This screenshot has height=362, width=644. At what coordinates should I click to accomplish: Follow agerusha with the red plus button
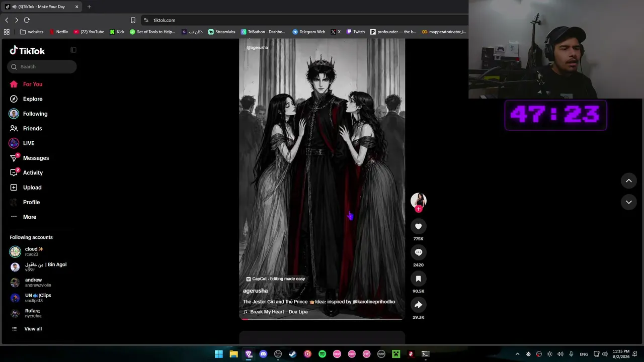pyautogui.click(x=419, y=209)
